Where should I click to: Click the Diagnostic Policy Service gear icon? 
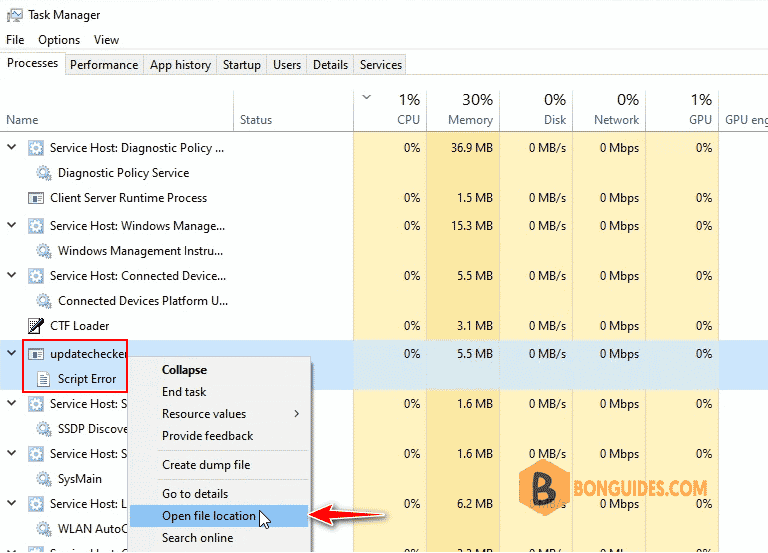(x=44, y=173)
